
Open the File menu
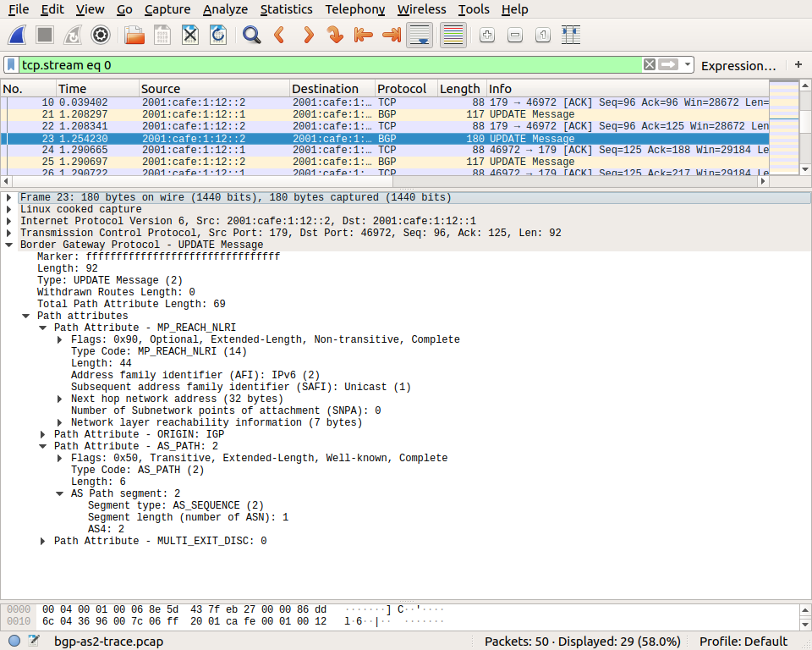pyautogui.click(x=19, y=9)
